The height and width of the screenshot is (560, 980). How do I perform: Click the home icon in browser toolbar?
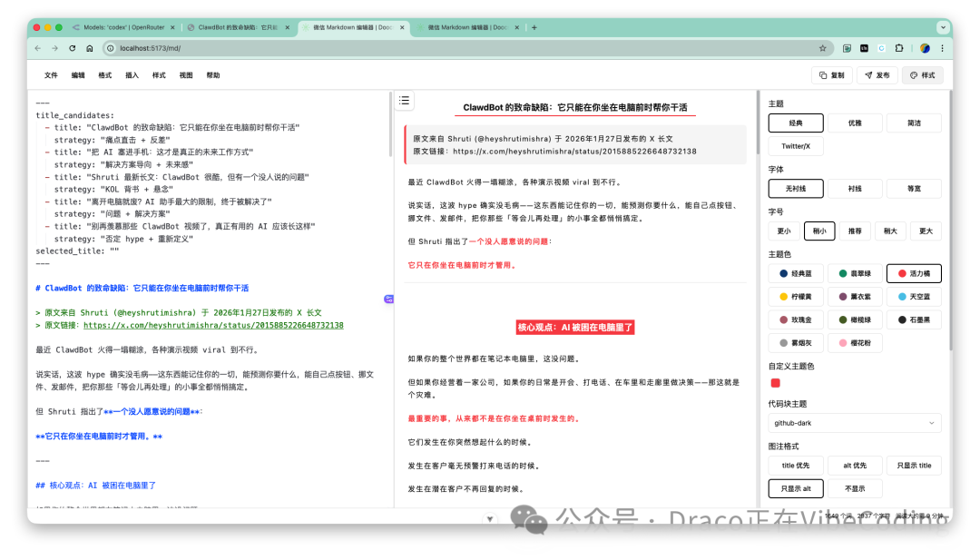pos(90,48)
